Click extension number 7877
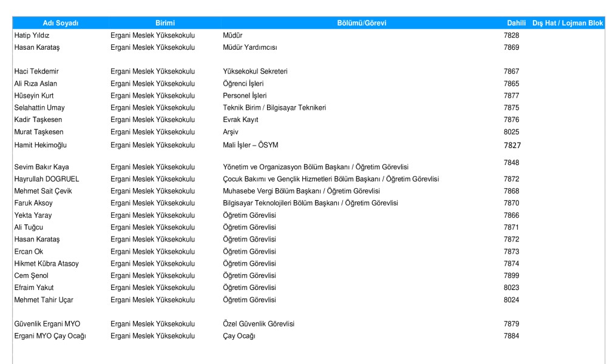The height and width of the screenshot is (364, 607). pos(511,95)
